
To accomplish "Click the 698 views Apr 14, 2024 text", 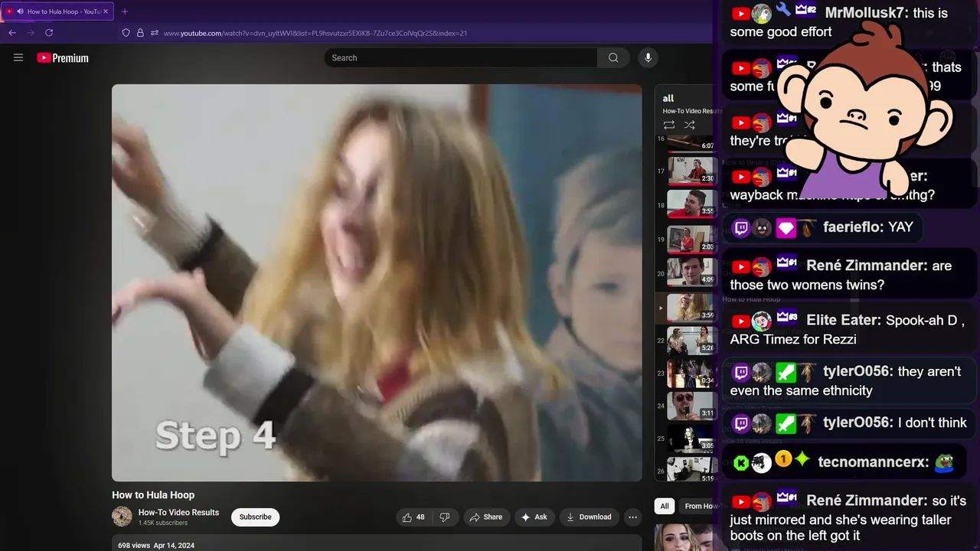I will tap(156, 546).
